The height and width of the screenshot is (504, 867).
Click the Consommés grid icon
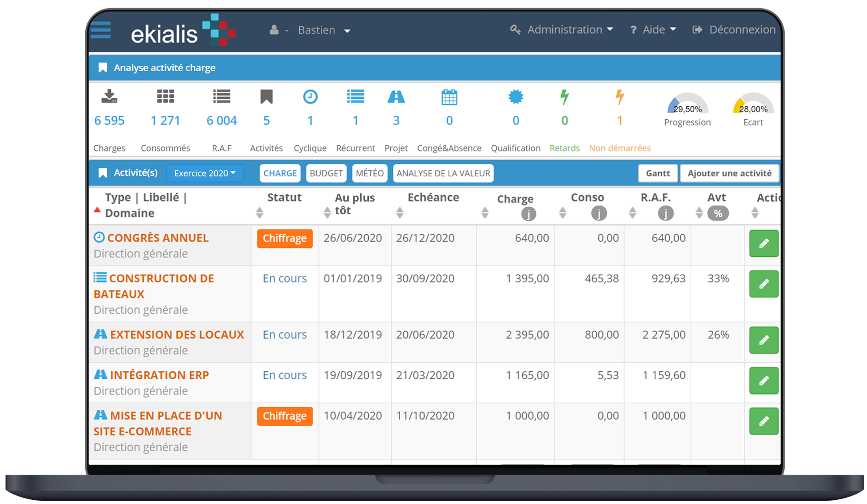(165, 96)
